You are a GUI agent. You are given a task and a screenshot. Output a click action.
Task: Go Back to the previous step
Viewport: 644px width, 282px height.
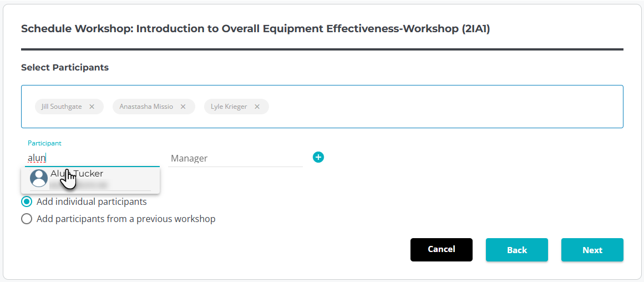pos(516,250)
